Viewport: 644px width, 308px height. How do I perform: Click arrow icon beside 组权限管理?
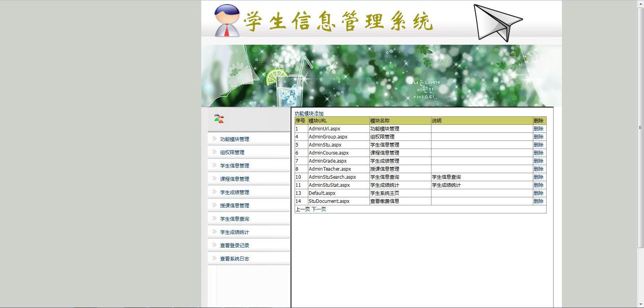[214, 152]
